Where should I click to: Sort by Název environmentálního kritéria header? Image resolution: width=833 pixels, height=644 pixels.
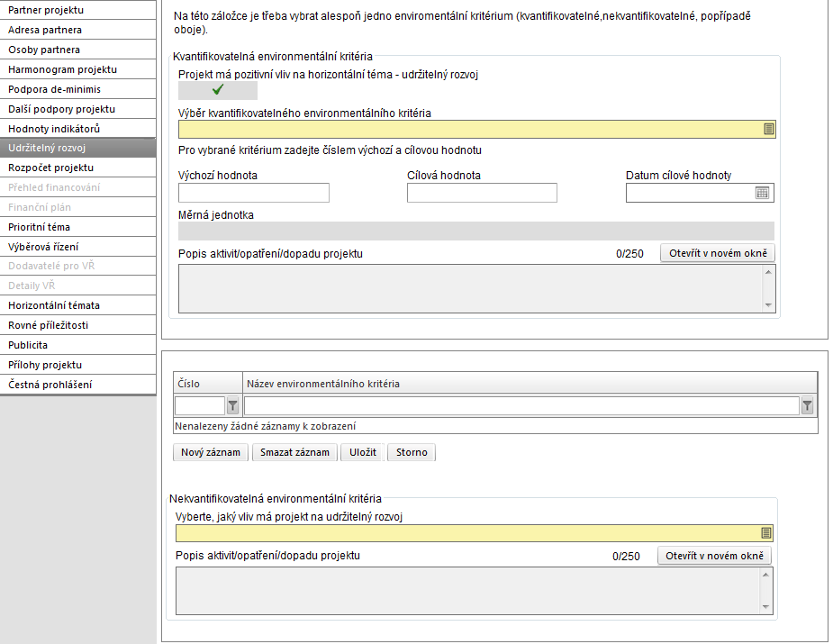[x=530, y=383]
